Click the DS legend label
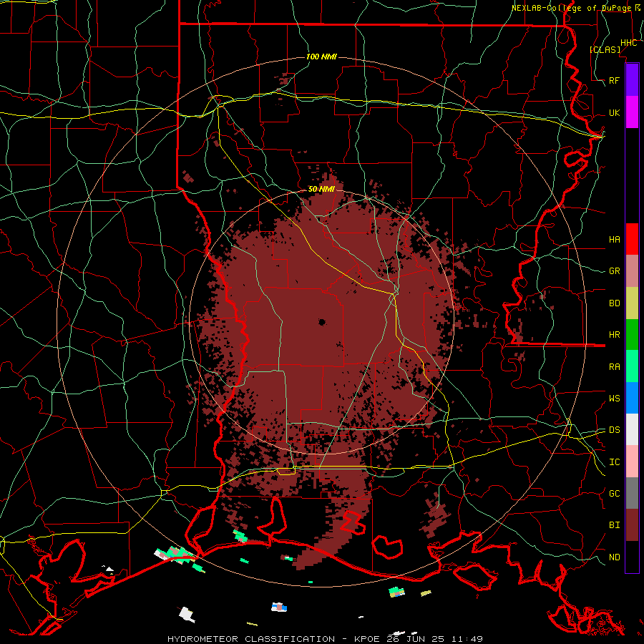The width and height of the screenshot is (644, 644). (614, 430)
